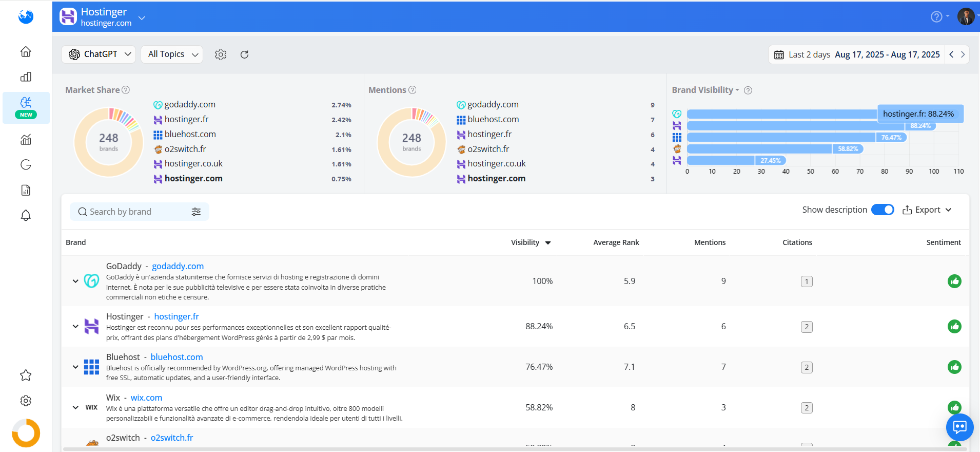Expand the Hostinger row chevron
Viewport: 980px width, 452px height.
[75, 326]
